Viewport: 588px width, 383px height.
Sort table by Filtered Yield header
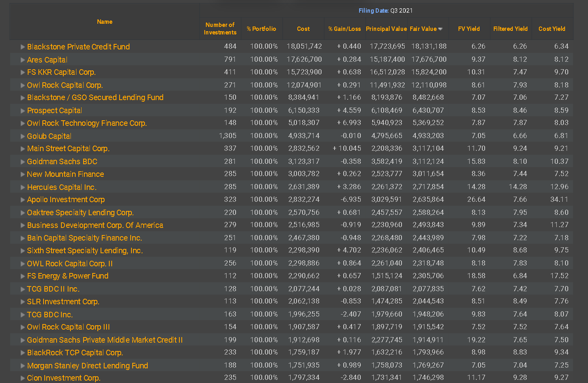(510, 29)
